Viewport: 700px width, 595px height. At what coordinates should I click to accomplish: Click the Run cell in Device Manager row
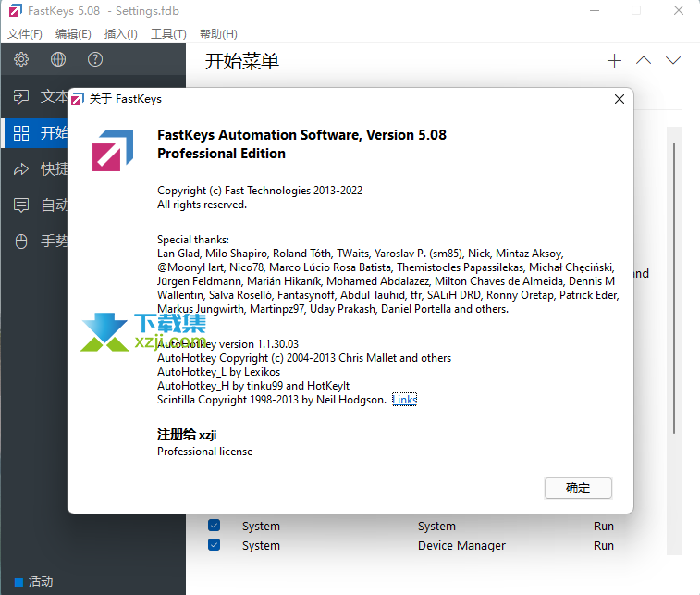604,545
